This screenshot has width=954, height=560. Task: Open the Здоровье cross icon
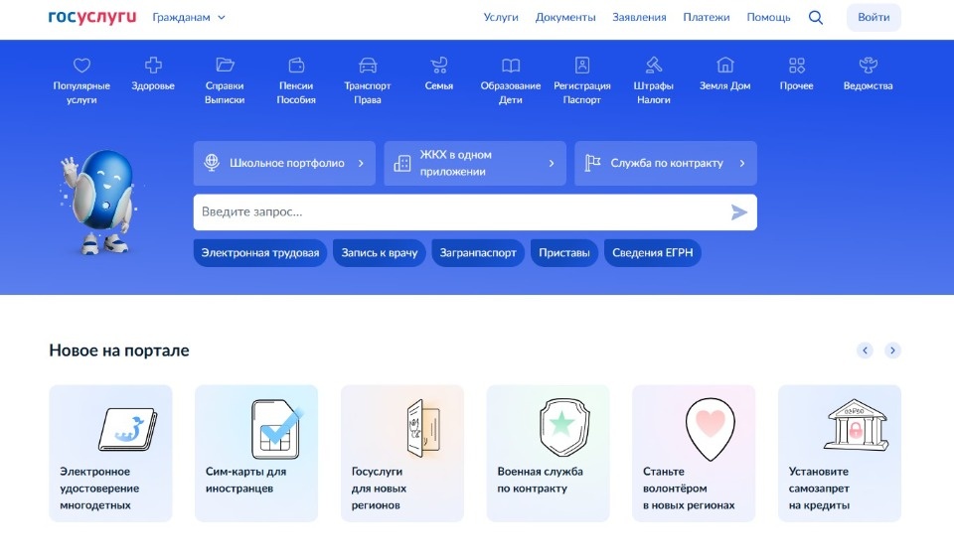[153, 66]
